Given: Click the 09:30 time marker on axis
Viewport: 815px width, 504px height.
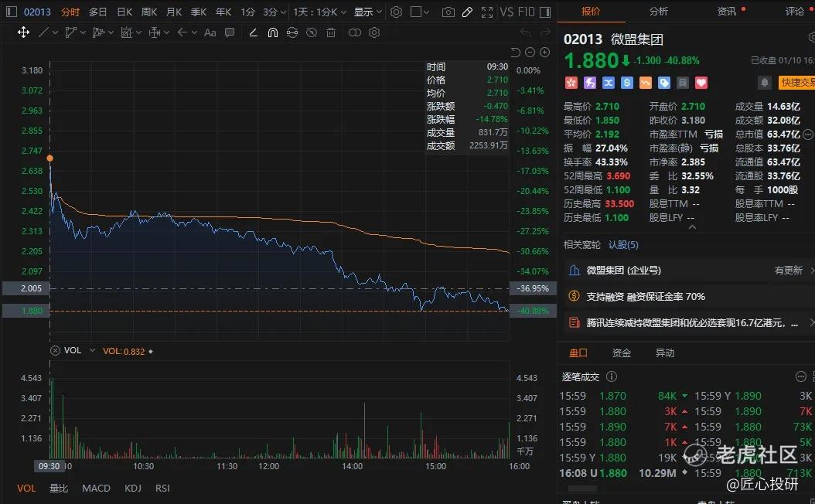Looking at the screenshot, I should tap(49, 466).
